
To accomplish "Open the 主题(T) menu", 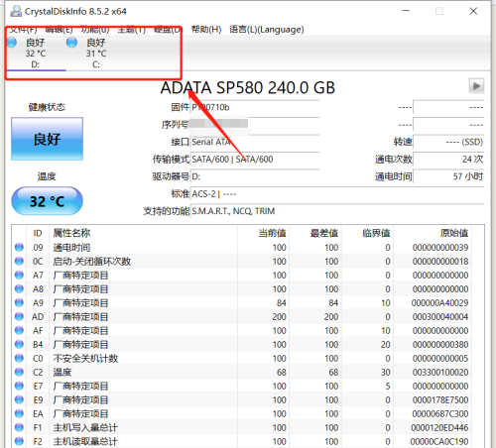I will (131, 30).
